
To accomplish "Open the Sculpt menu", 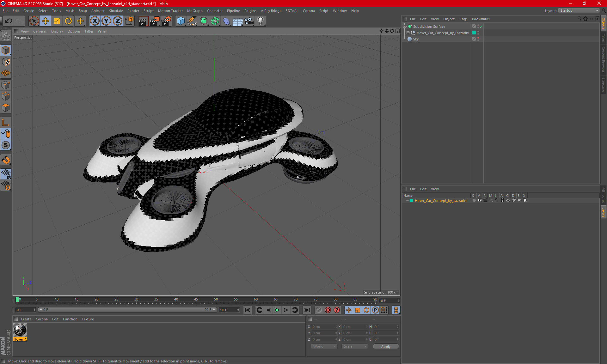I will pos(148,11).
